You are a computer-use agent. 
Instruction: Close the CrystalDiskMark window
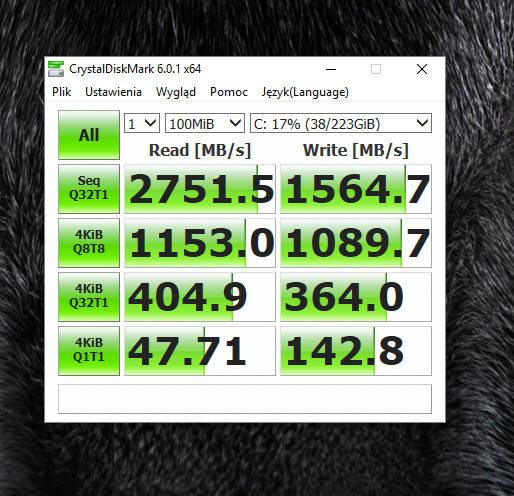[422, 69]
